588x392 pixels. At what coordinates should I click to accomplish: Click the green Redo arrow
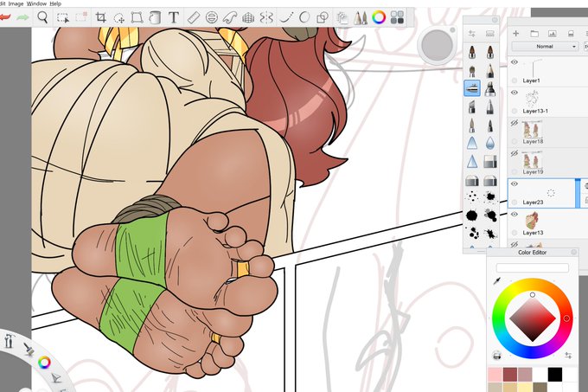(22, 17)
